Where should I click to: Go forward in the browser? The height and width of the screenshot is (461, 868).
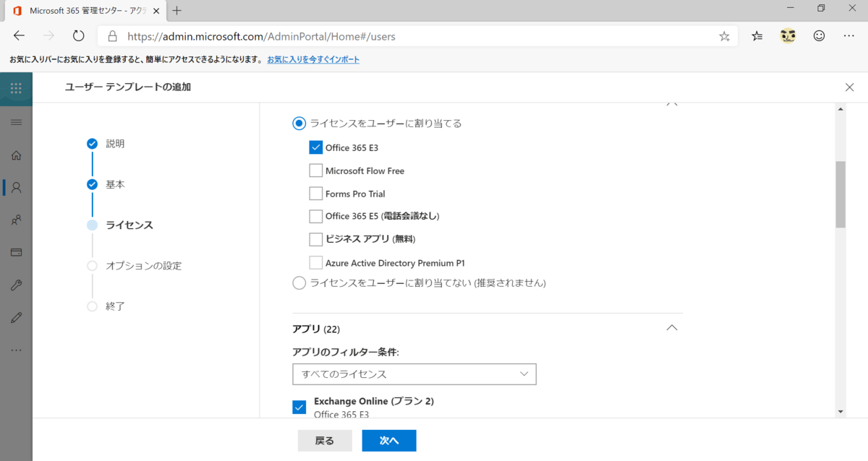click(x=49, y=36)
